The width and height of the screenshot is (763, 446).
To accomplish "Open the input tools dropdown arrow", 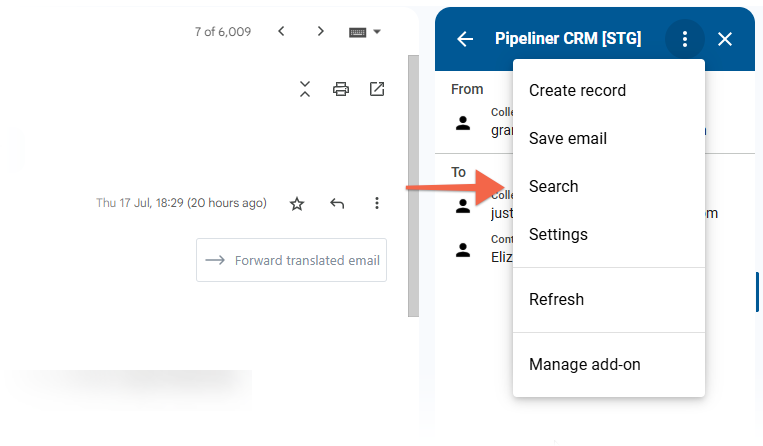I will [377, 32].
